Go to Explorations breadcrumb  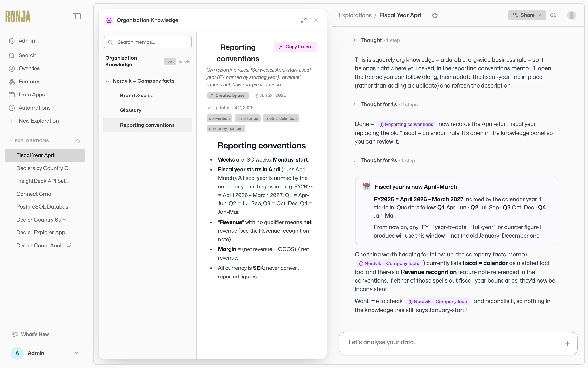coord(355,15)
